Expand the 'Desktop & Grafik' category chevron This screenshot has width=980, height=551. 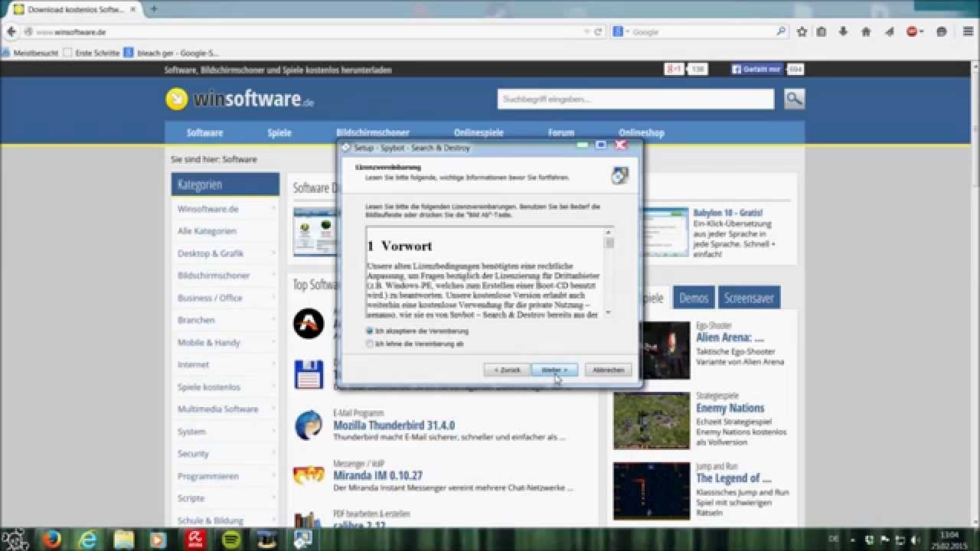pyautogui.click(x=273, y=253)
